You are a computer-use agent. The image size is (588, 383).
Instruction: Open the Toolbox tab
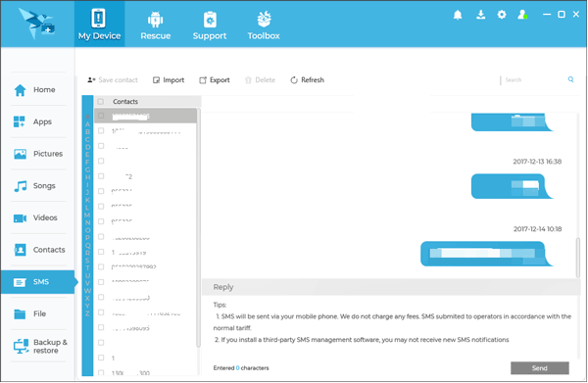tap(264, 24)
